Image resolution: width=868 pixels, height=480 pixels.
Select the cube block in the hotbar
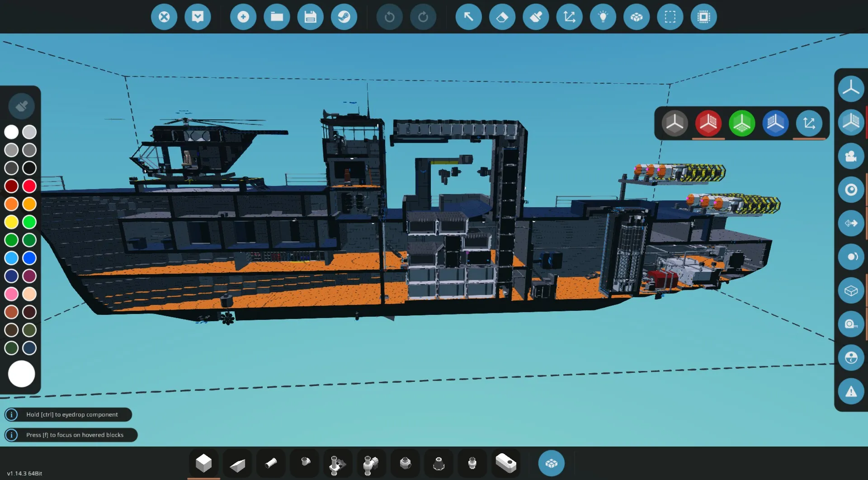point(203,463)
